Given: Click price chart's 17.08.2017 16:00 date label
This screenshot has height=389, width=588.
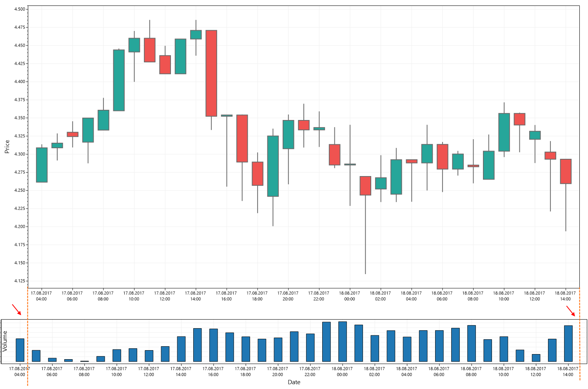Looking at the screenshot, I should pyautogui.click(x=226, y=296).
